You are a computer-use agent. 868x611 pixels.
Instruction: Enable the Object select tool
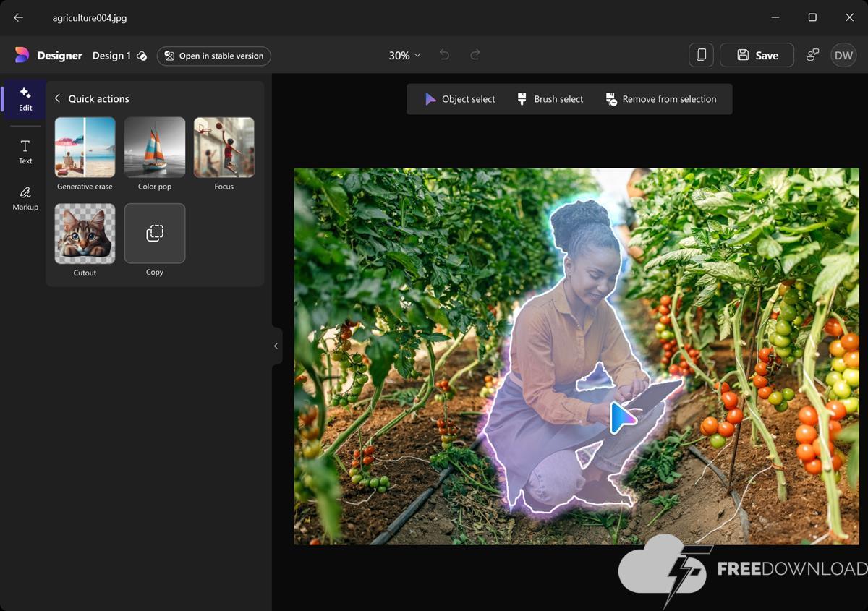[x=460, y=99]
